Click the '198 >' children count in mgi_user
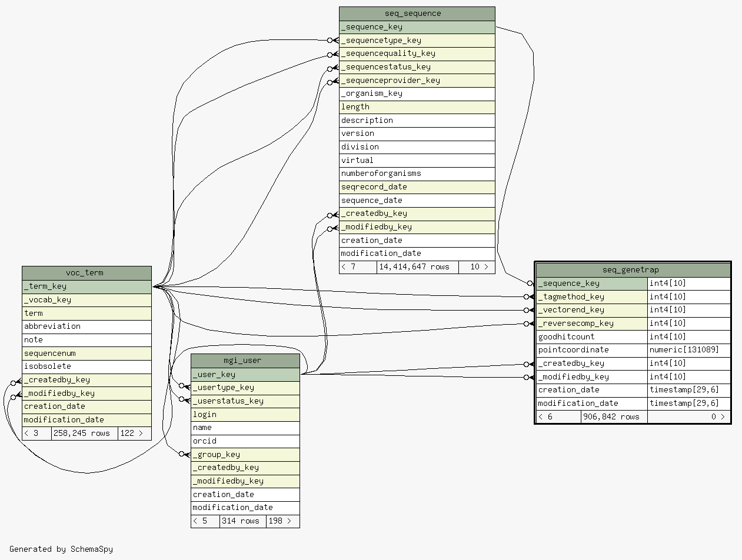Viewport: 742px width, 560px height. (283, 521)
